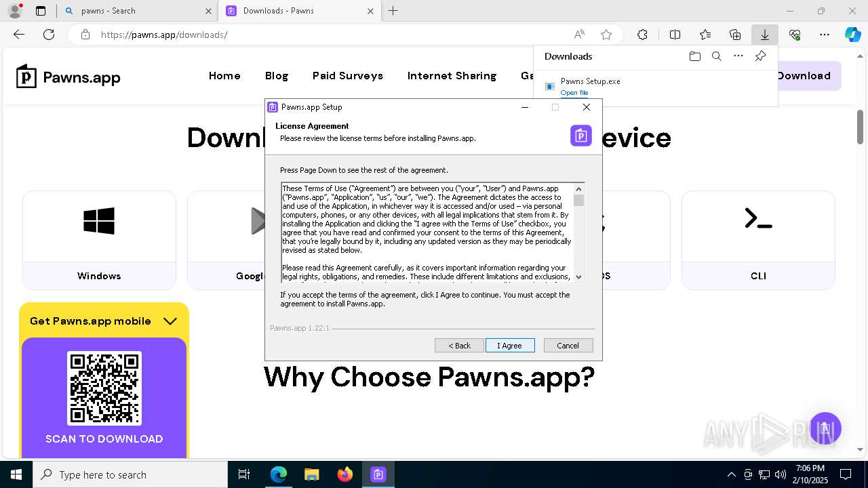The image size is (868, 488).
Task: Open the Favorites list icon
Action: point(705,35)
